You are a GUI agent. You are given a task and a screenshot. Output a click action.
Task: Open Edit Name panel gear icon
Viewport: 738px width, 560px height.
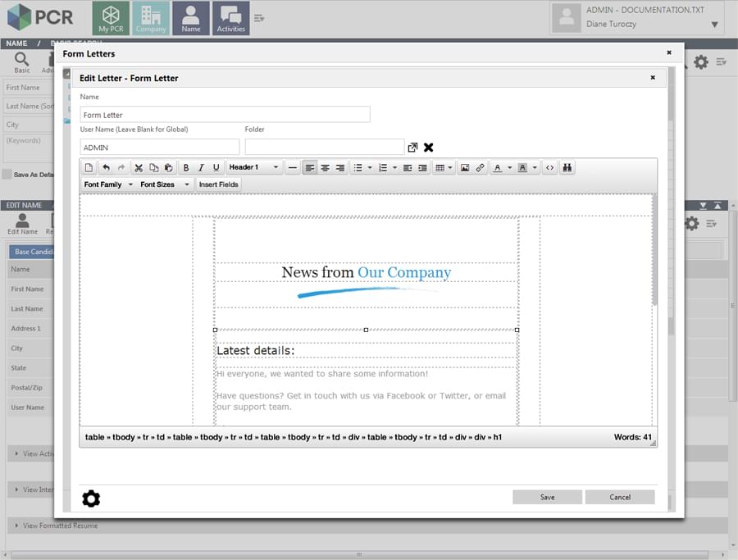(691, 223)
